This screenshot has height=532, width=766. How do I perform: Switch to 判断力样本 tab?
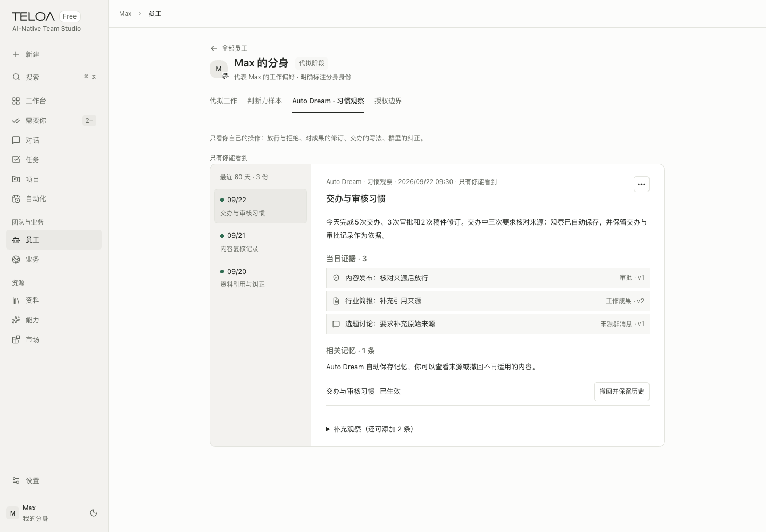pyautogui.click(x=264, y=101)
